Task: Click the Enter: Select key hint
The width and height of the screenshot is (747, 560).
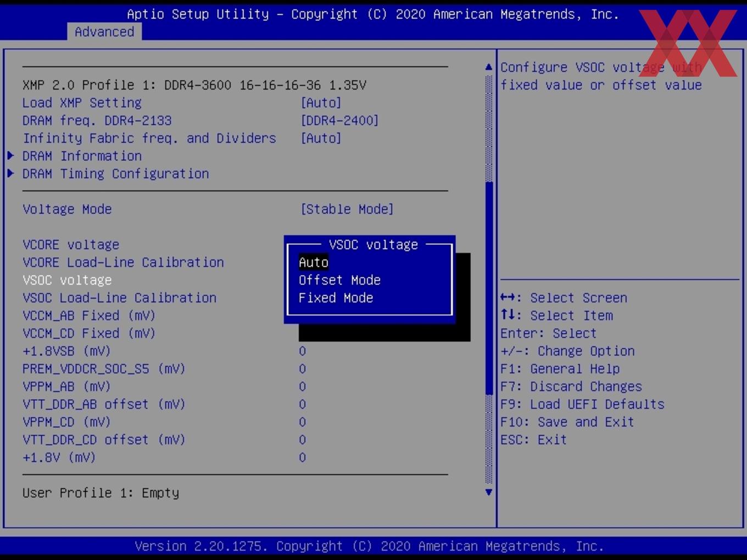Action: coord(548,333)
